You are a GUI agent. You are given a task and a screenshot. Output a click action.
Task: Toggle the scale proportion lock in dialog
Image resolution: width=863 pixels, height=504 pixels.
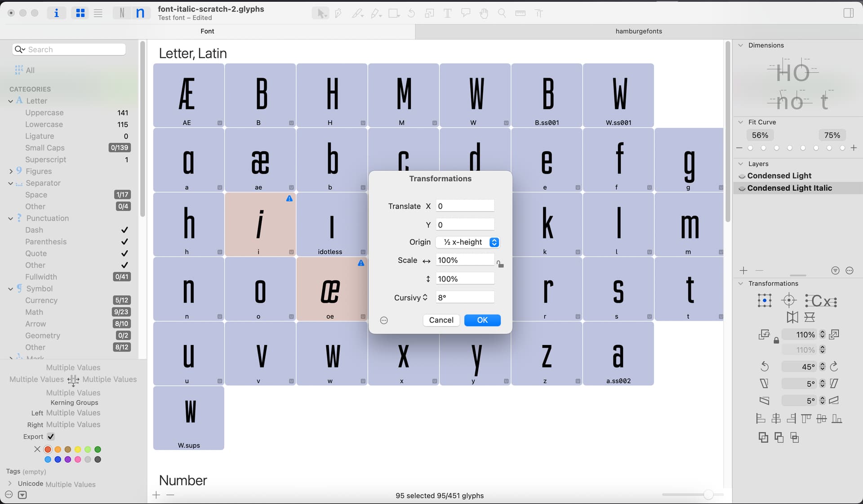(500, 264)
